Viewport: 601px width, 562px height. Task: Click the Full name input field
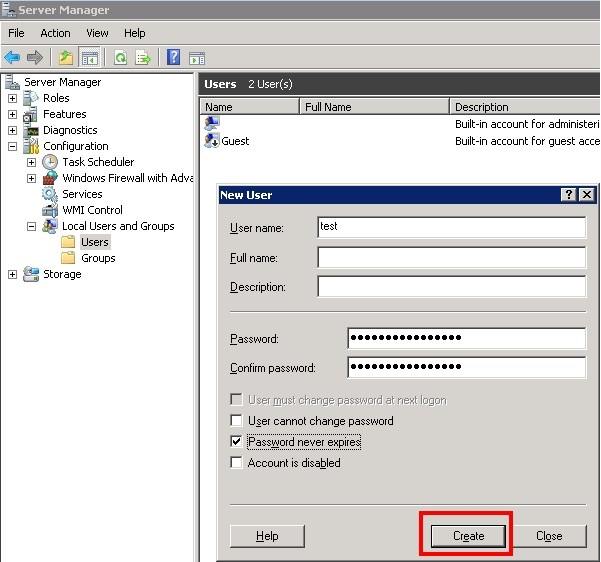[452, 257]
